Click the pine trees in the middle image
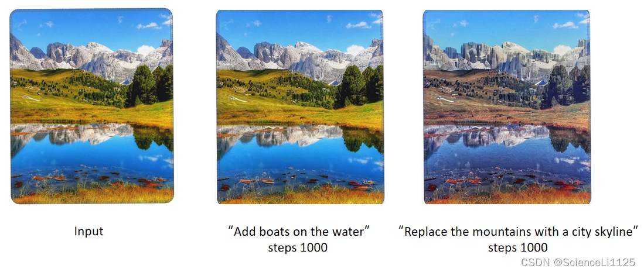Screen dimensions: 644x272 [358, 85]
